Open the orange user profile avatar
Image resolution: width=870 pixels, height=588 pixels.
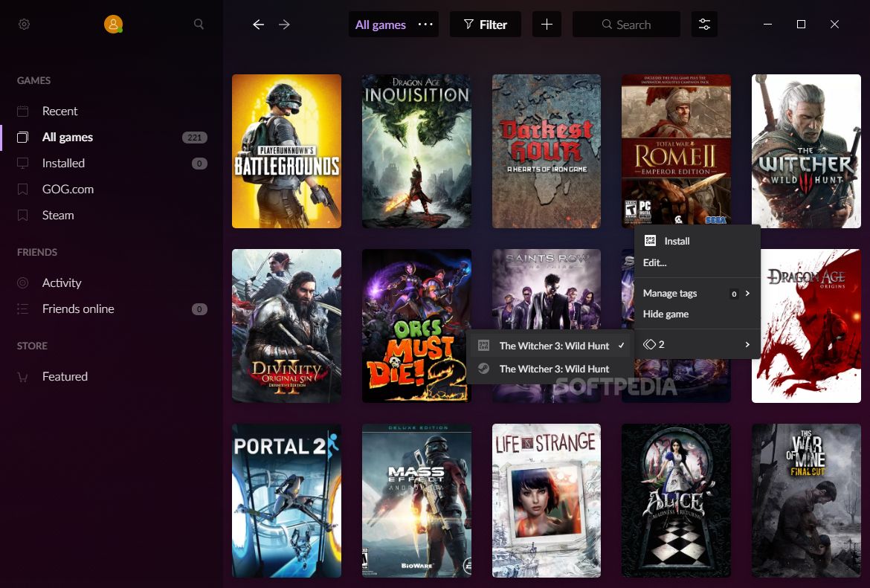(x=113, y=24)
